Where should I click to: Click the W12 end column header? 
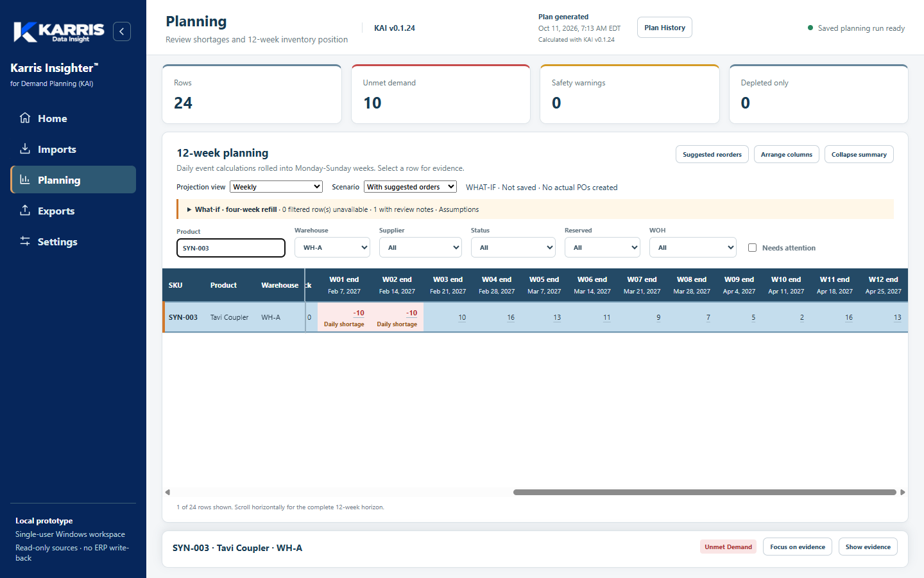point(884,285)
